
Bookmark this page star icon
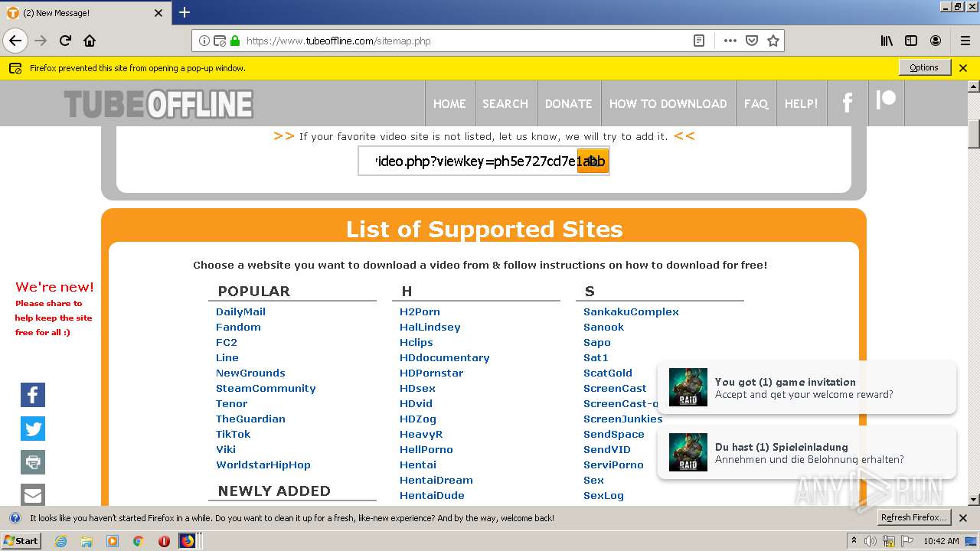tap(773, 41)
